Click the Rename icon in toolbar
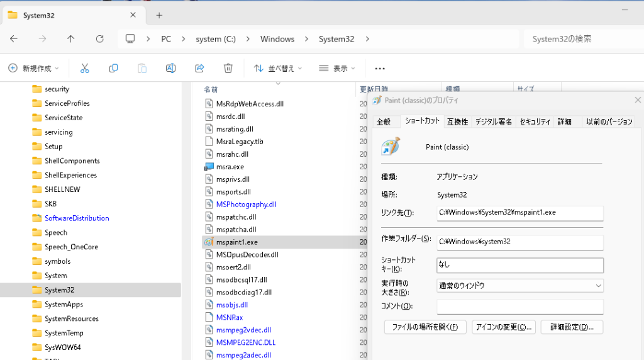Screen dimensions: 644x360 [171, 68]
